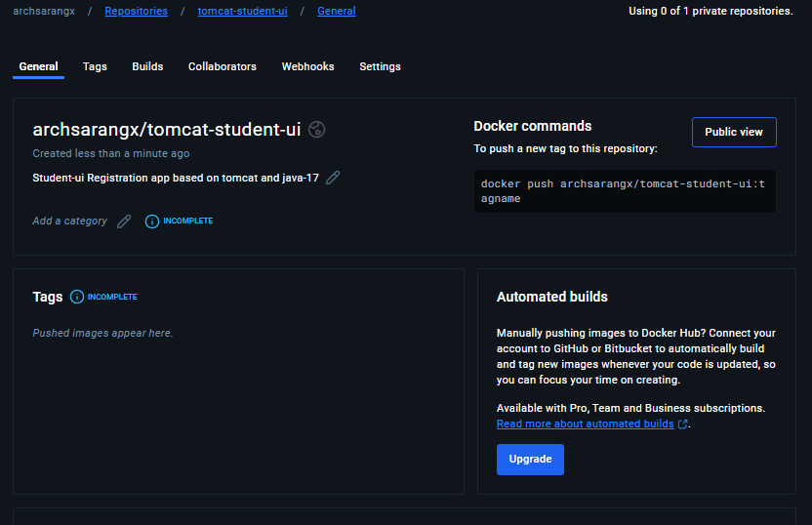Open the Builds tab
This screenshot has height=525, width=812.
pyautogui.click(x=147, y=66)
